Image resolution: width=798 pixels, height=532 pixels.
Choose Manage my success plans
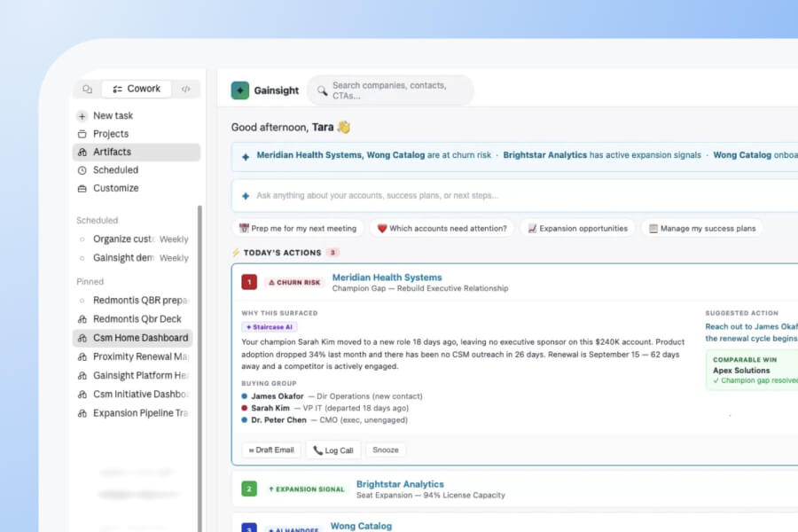(702, 229)
